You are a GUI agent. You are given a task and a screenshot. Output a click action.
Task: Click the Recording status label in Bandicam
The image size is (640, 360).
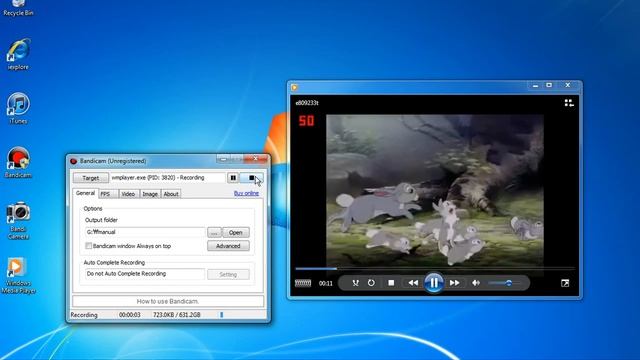(84, 315)
